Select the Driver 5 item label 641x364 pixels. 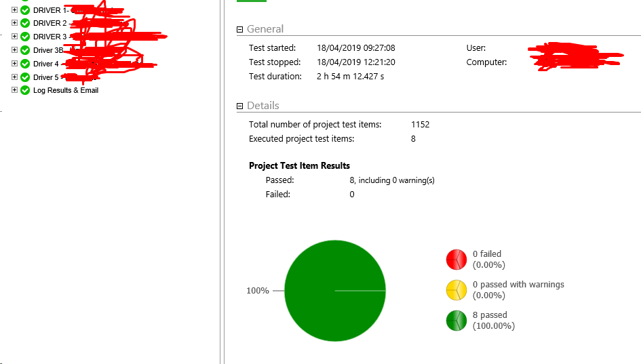point(45,77)
